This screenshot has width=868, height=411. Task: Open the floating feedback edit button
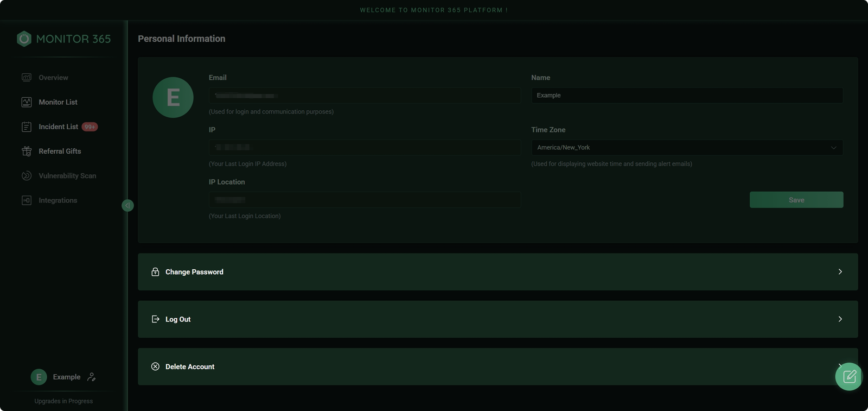pyautogui.click(x=849, y=376)
